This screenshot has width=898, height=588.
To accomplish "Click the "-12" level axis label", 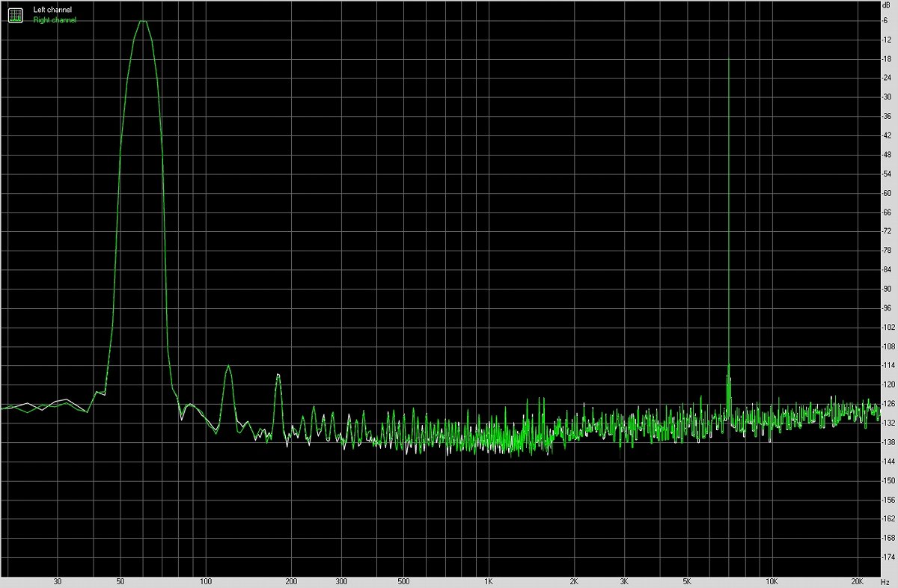I will pos(887,39).
